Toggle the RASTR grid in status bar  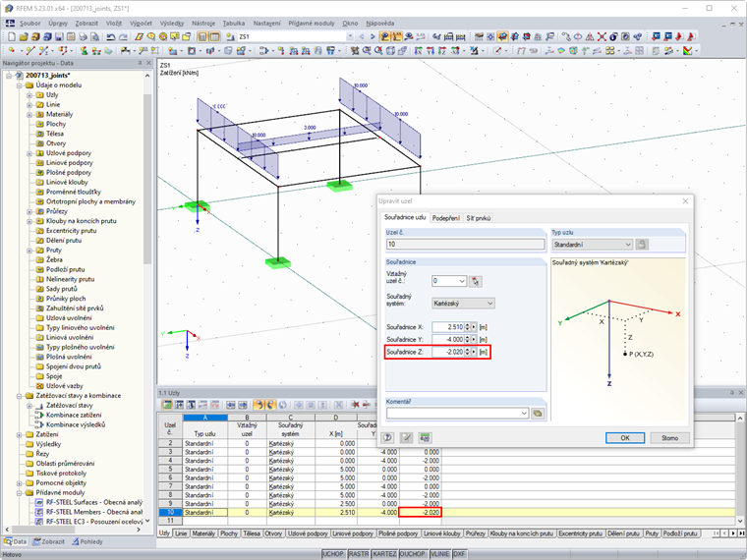pyautogui.click(x=358, y=554)
